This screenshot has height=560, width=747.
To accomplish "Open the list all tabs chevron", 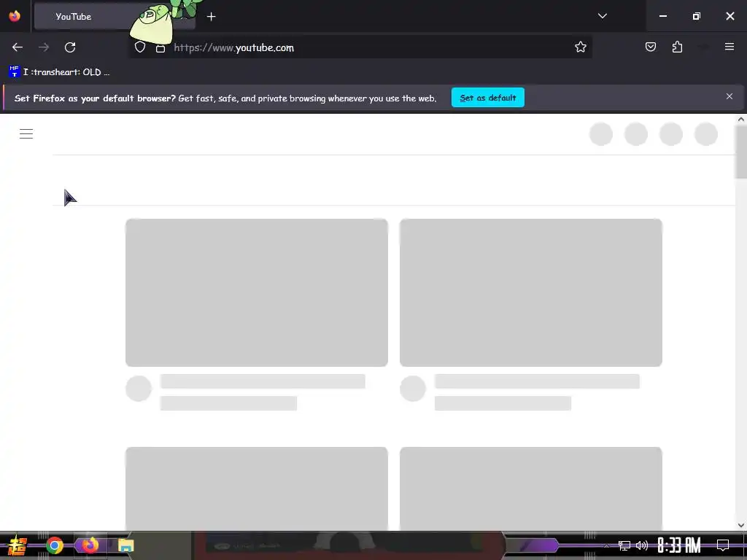I will pyautogui.click(x=602, y=16).
